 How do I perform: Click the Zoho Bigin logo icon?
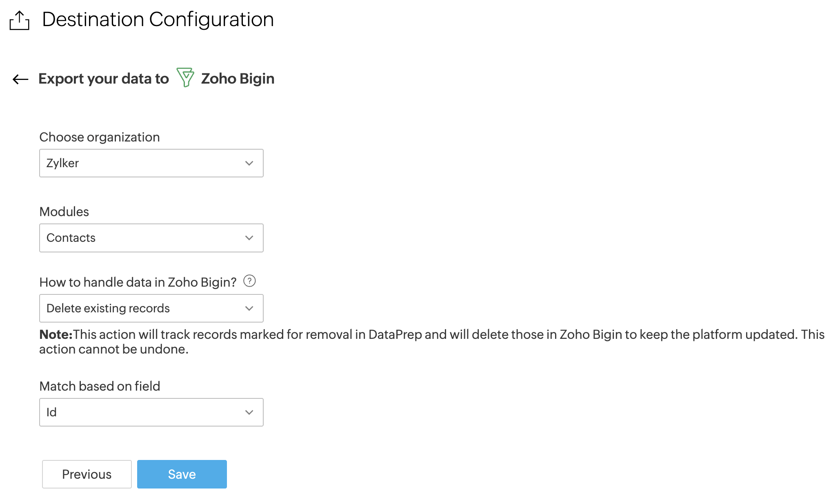[x=185, y=77]
